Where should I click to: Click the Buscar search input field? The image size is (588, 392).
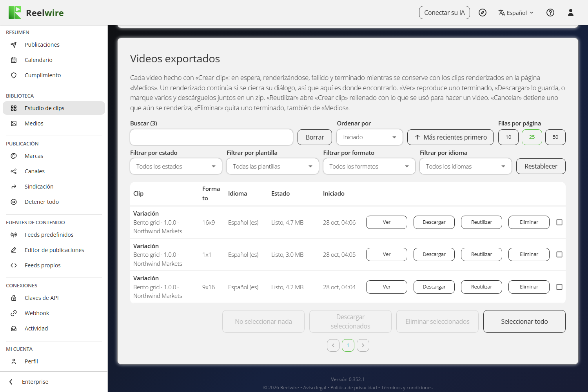tap(212, 137)
